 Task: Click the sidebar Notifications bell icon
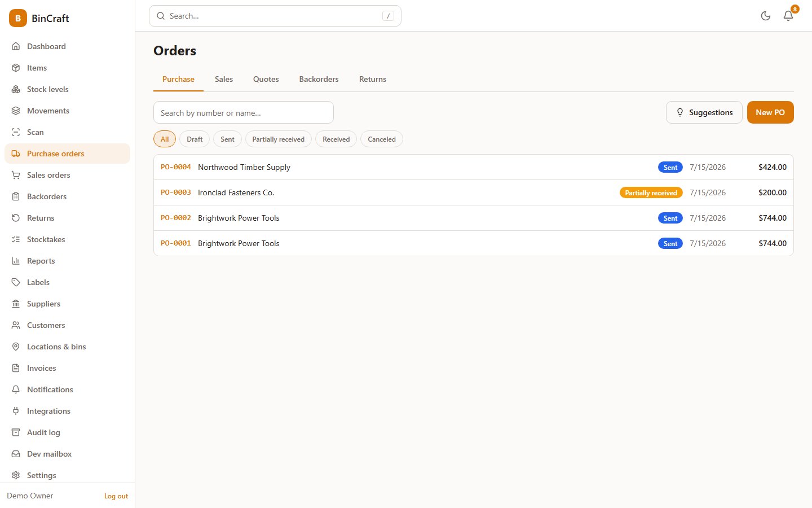16,389
